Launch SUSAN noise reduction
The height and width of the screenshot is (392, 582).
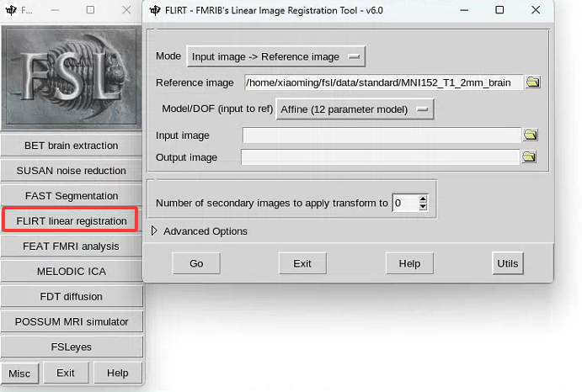72,171
